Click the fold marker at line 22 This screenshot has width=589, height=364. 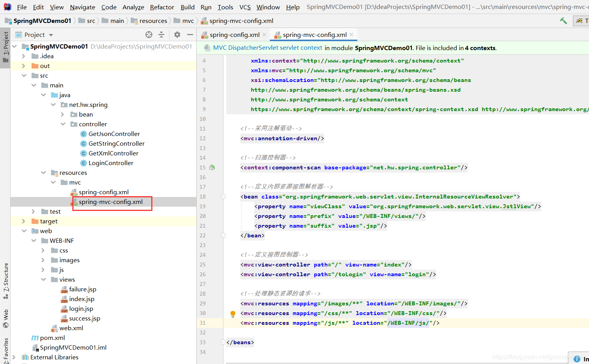[223, 235]
